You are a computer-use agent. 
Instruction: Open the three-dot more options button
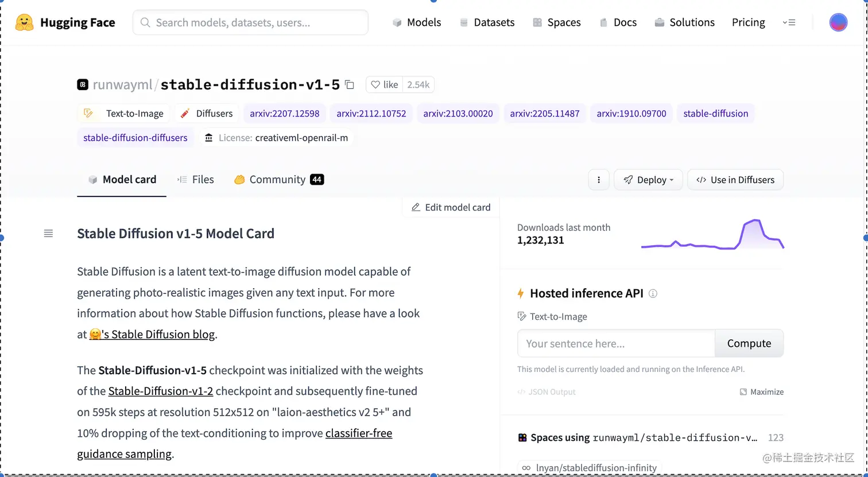[599, 180]
